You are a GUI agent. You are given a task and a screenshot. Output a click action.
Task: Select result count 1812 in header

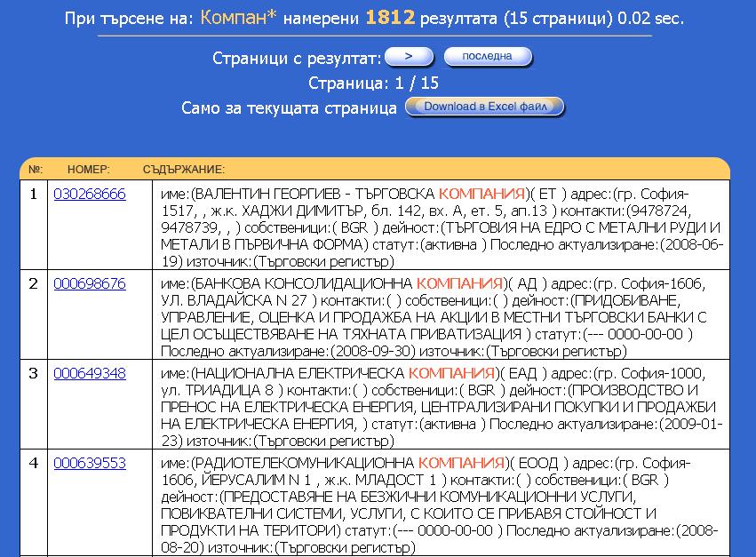point(390,18)
